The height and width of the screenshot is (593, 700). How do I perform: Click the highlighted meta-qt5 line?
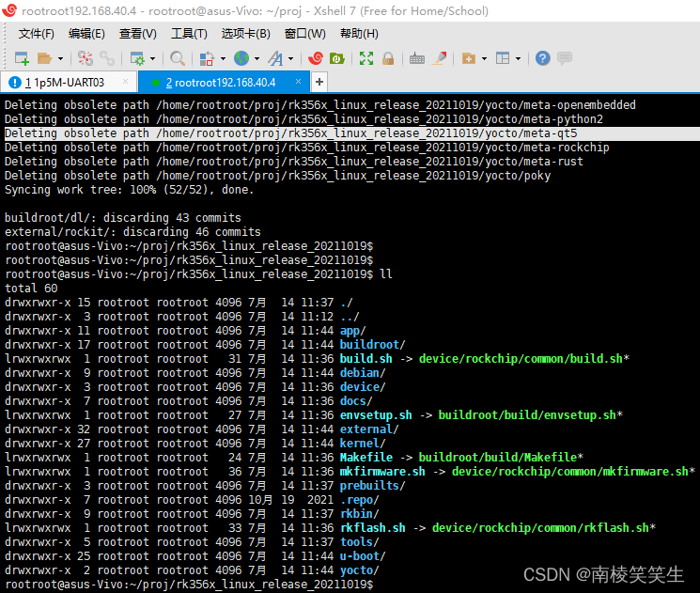click(x=351, y=133)
